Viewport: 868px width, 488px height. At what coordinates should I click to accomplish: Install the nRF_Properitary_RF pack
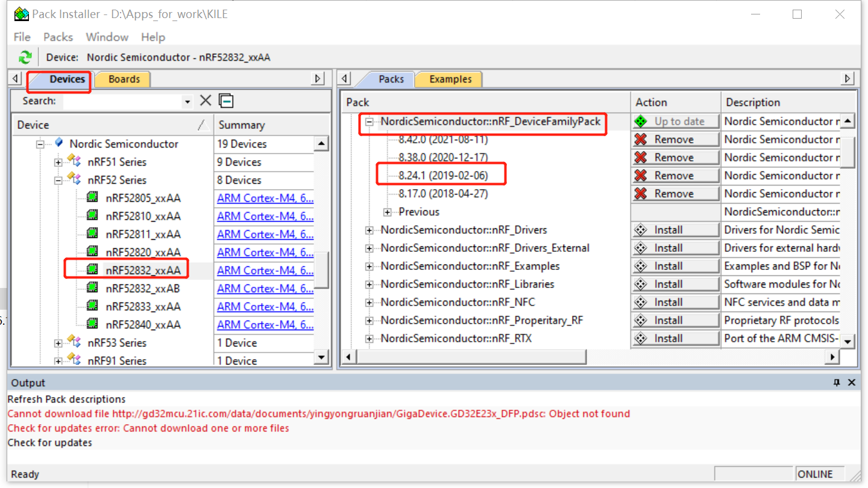tap(676, 320)
